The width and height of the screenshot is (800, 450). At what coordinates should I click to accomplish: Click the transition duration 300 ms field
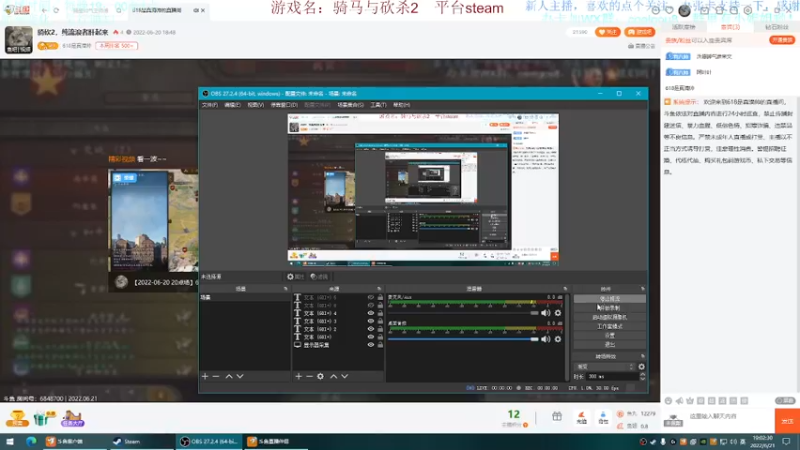(611, 377)
